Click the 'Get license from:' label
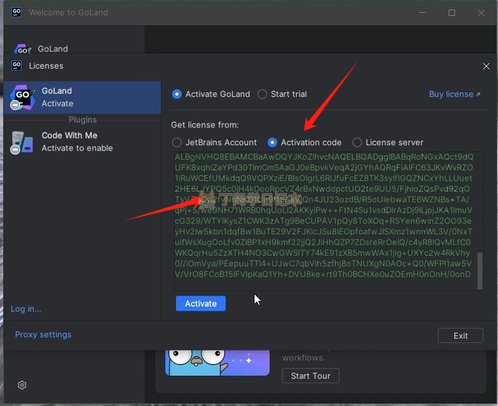The width and height of the screenshot is (498, 406). click(205, 125)
